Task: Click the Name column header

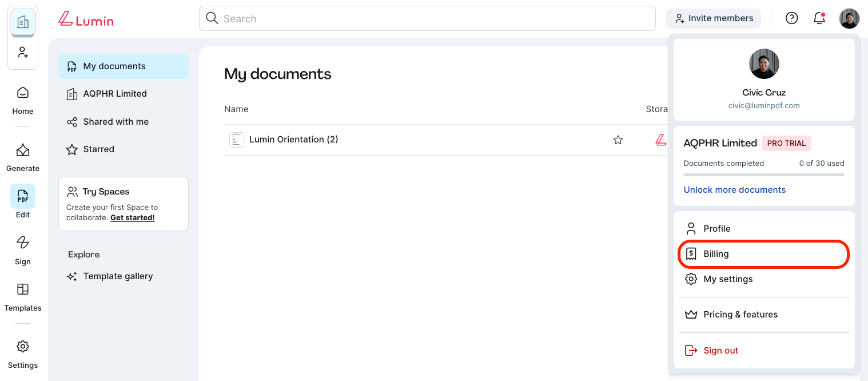Action: 236,109
